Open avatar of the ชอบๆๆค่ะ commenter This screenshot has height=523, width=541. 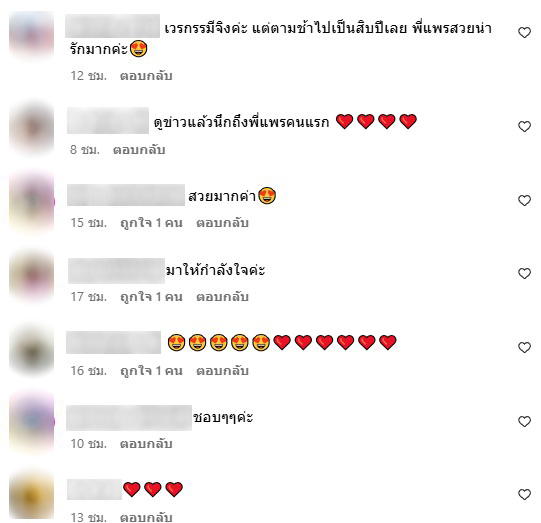31,421
